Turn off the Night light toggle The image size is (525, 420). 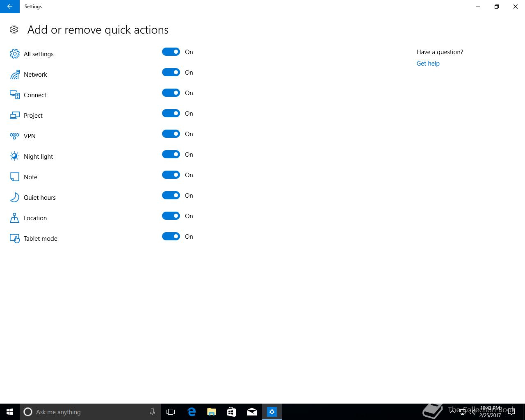171,154
